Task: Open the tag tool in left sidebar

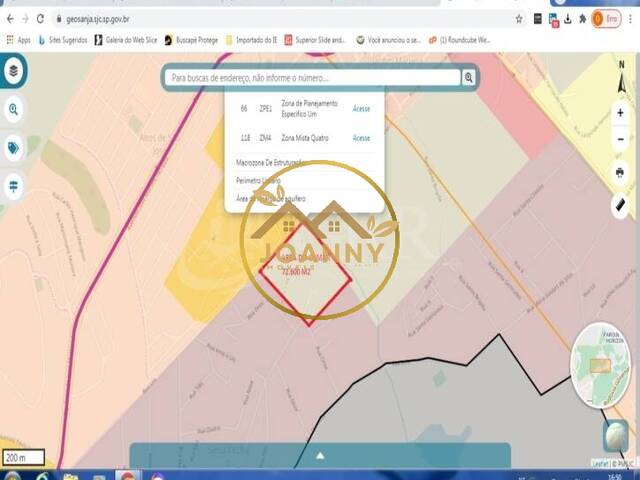Action: pyautogui.click(x=13, y=148)
